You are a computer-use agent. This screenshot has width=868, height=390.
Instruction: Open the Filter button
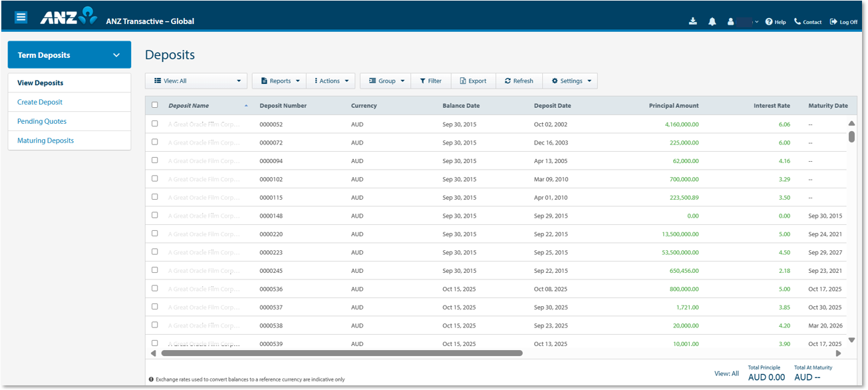pos(431,81)
